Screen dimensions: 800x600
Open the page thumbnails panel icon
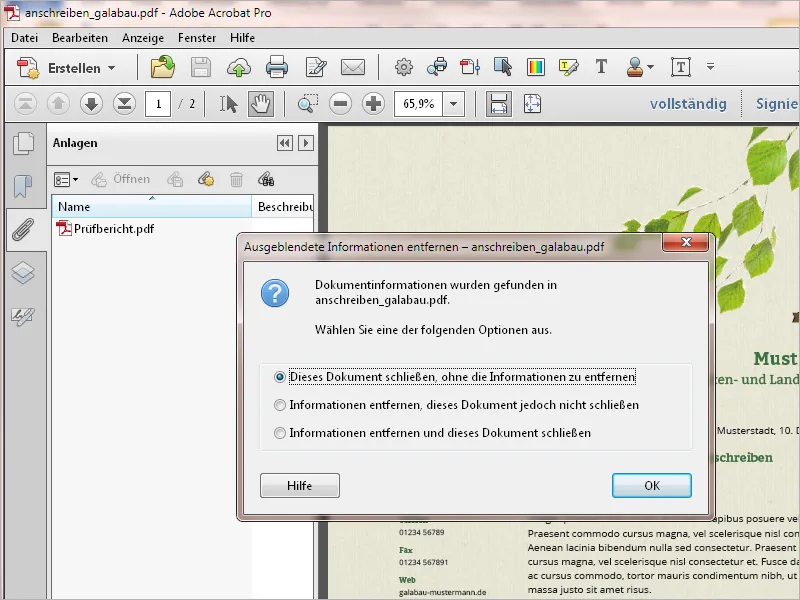point(23,143)
